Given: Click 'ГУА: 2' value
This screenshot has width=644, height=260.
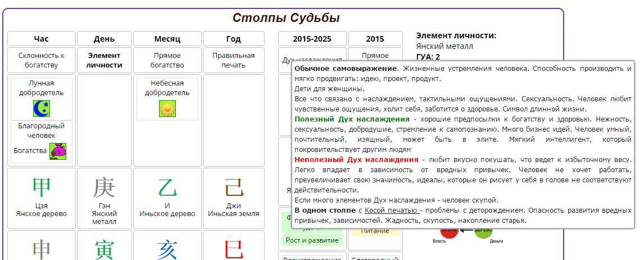Looking at the screenshot, I should [x=428, y=57].
